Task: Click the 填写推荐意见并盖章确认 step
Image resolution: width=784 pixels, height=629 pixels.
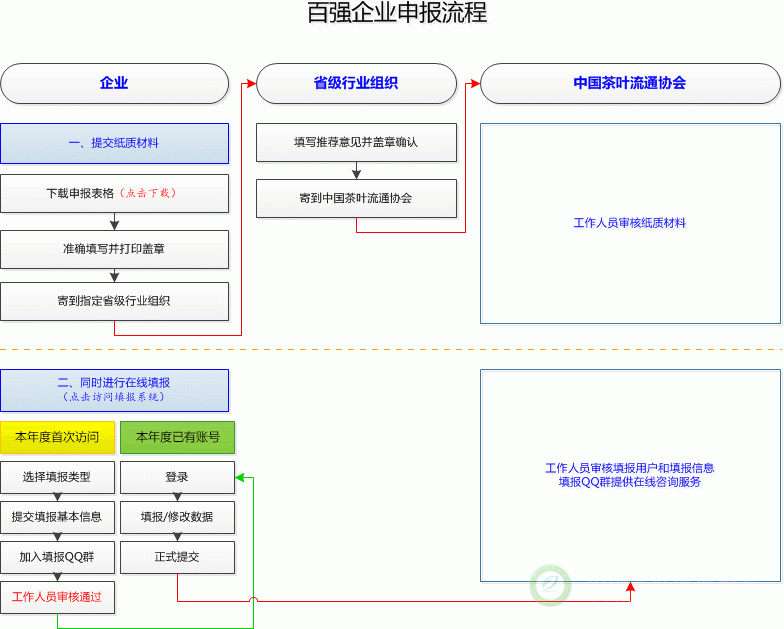Action: (x=356, y=142)
